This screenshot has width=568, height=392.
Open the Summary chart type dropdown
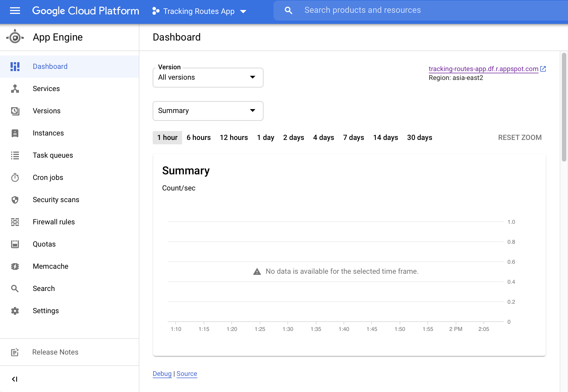click(x=208, y=111)
